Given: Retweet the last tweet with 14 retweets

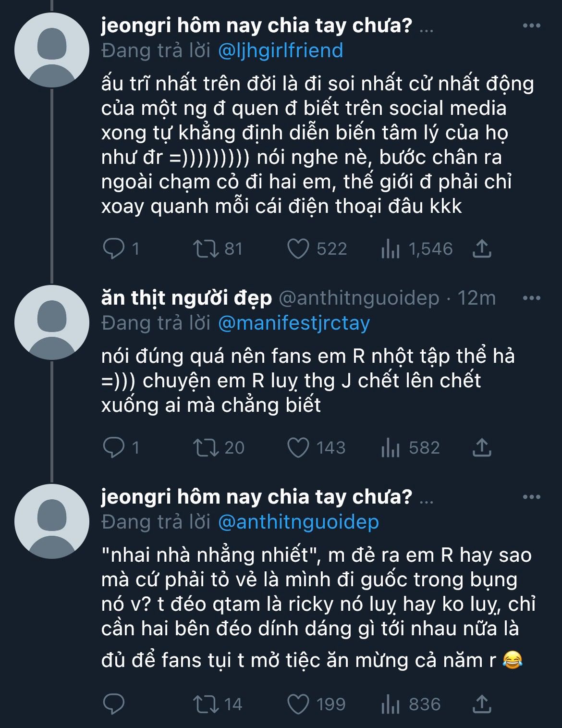Looking at the screenshot, I should [x=206, y=704].
